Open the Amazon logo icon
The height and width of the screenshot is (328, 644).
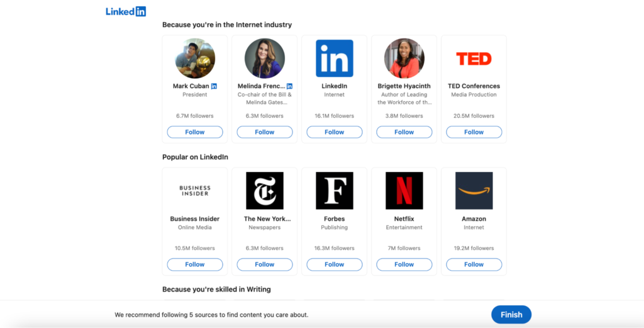pos(474,191)
